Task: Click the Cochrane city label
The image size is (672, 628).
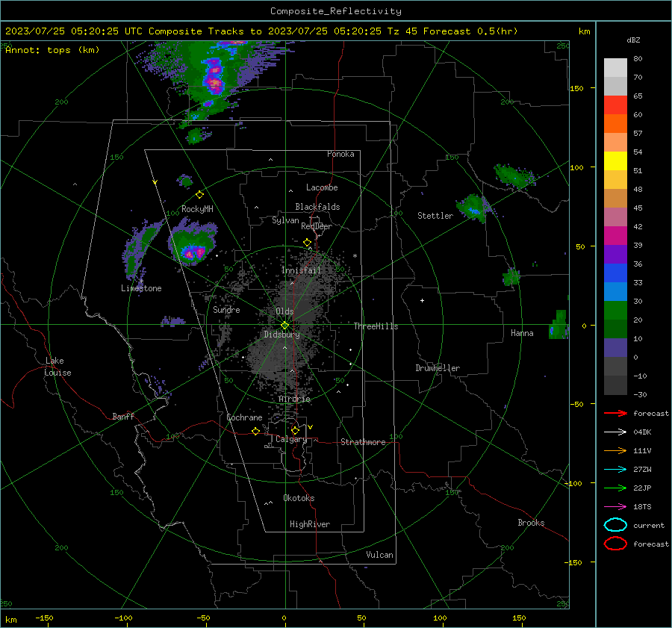Action: 244,417
